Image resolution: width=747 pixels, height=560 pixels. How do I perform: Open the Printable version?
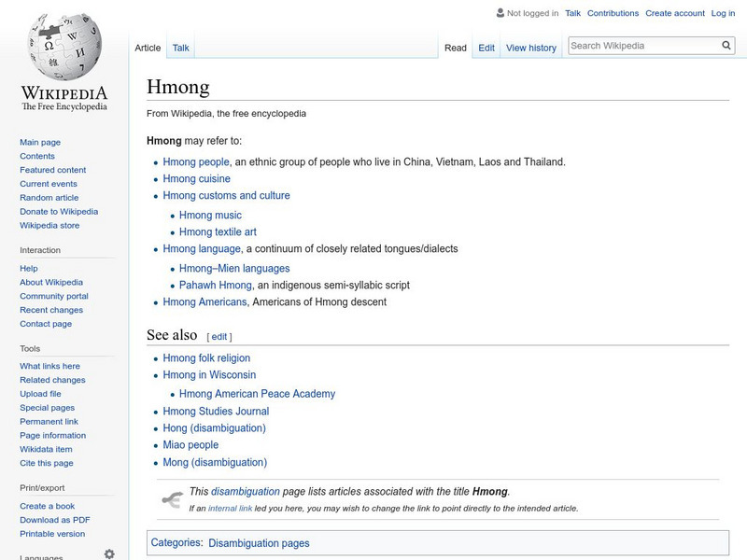(x=52, y=533)
